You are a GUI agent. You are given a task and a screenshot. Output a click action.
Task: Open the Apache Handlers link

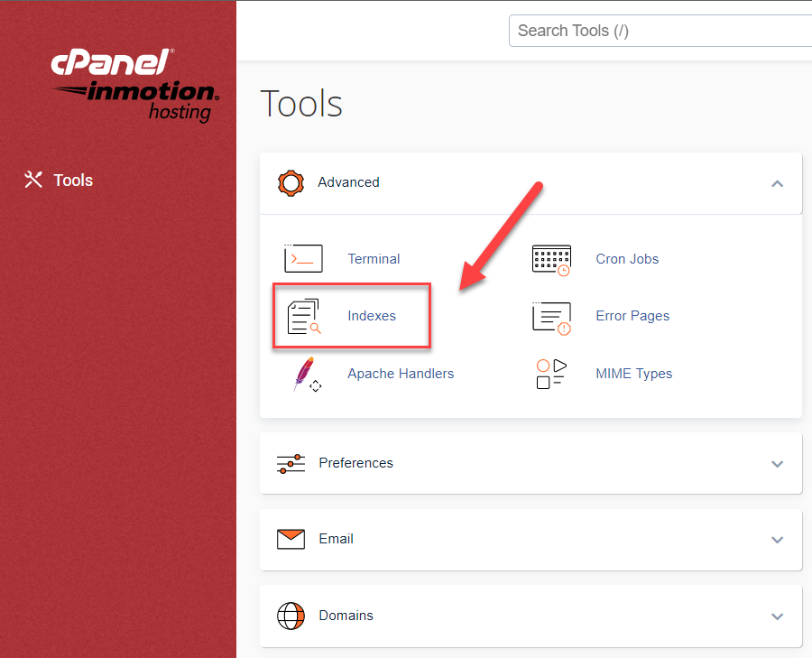(401, 374)
